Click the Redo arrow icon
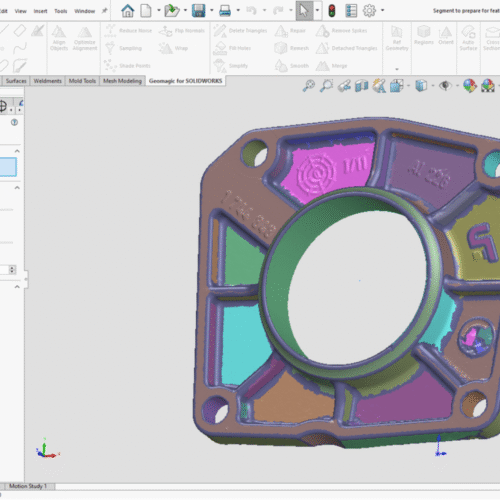Image resolution: width=500 pixels, height=500 pixels. click(278, 11)
